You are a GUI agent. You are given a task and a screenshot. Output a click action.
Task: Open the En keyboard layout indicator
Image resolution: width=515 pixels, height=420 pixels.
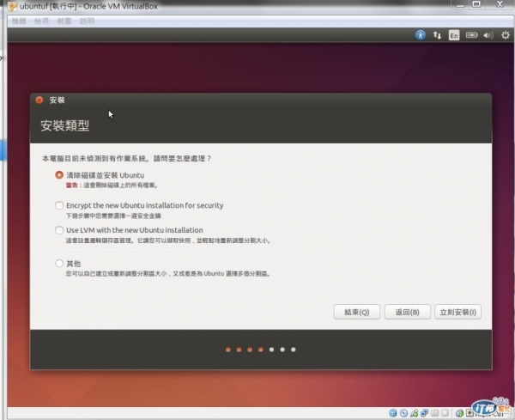pyautogui.click(x=454, y=35)
